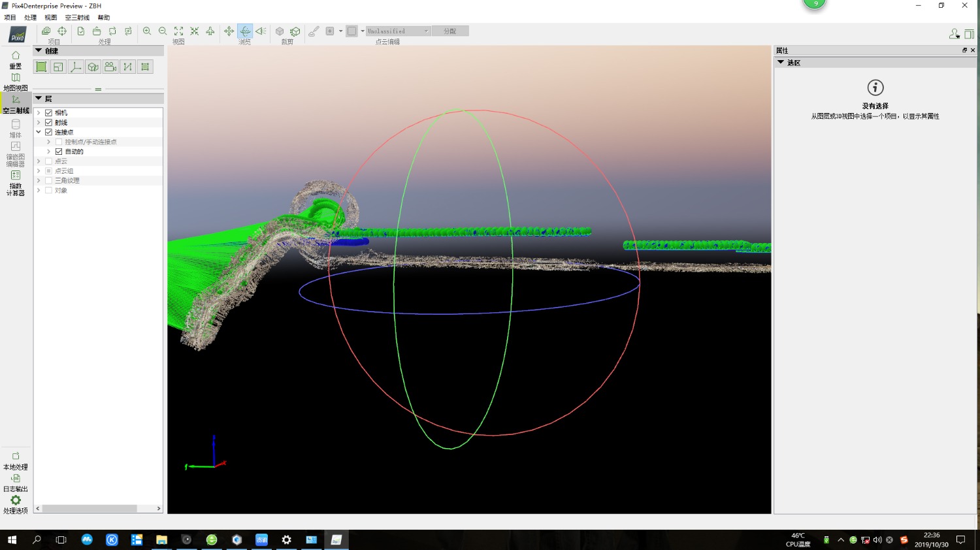
Task: Click the new video animation camera icon
Action: pyautogui.click(x=110, y=67)
